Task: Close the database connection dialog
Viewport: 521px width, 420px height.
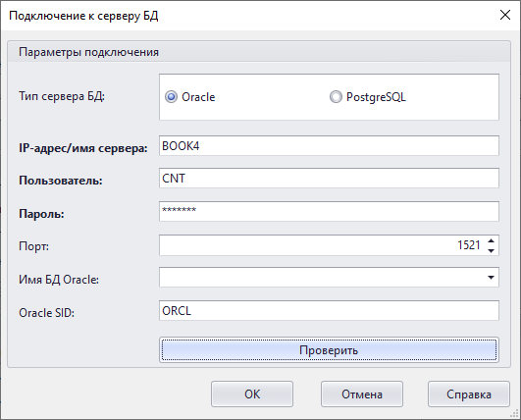Action: tap(505, 15)
